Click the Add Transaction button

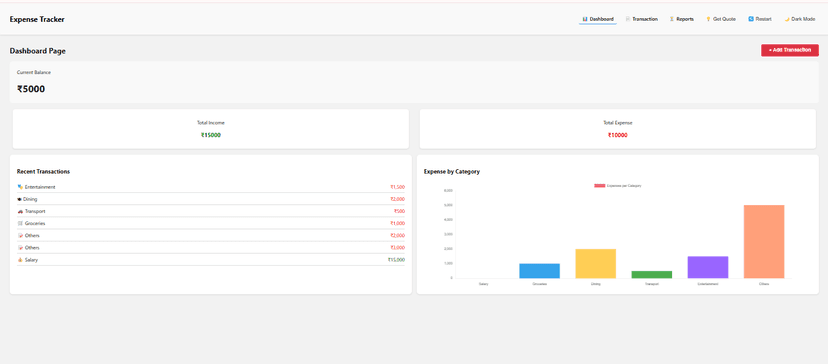[x=789, y=50]
